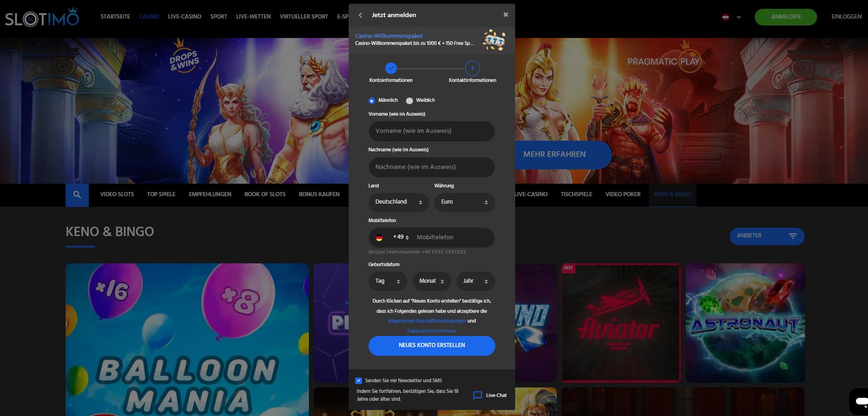868x416 pixels.
Task: Open the Balloon Mania game thumbnail
Action: 187,340
